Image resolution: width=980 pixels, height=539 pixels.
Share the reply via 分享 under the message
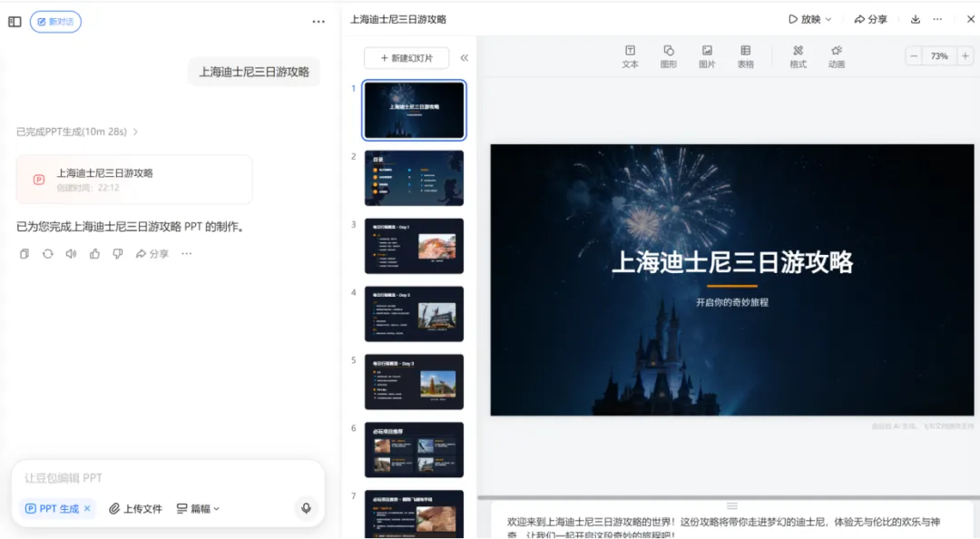tap(152, 254)
